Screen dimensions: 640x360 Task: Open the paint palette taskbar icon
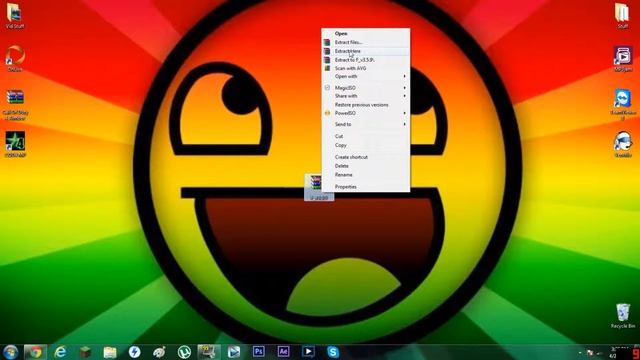pos(159,352)
